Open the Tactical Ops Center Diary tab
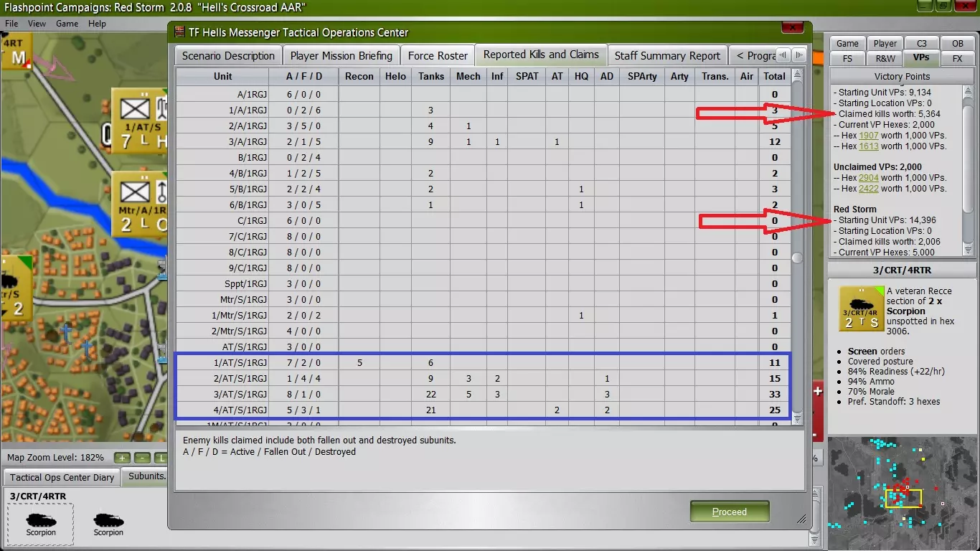Viewport: 980px width, 551px height. [x=62, y=477]
